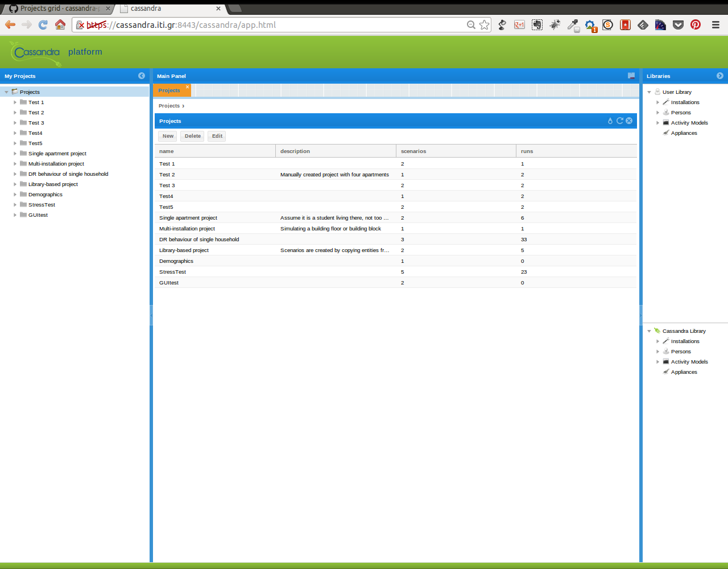Click the Google +1 extension icon
728x569 pixels.
519,24
